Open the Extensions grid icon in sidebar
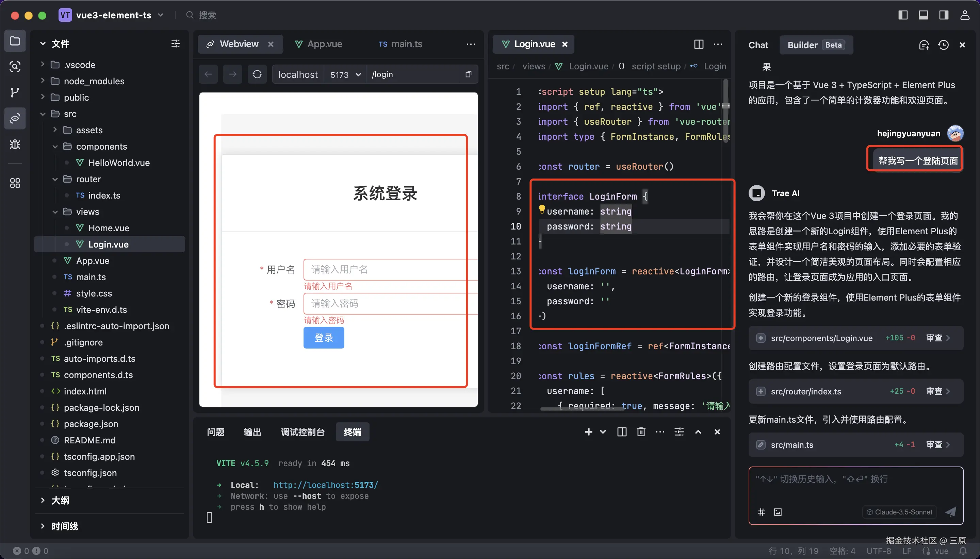The height and width of the screenshot is (559, 980). point(15,183)
